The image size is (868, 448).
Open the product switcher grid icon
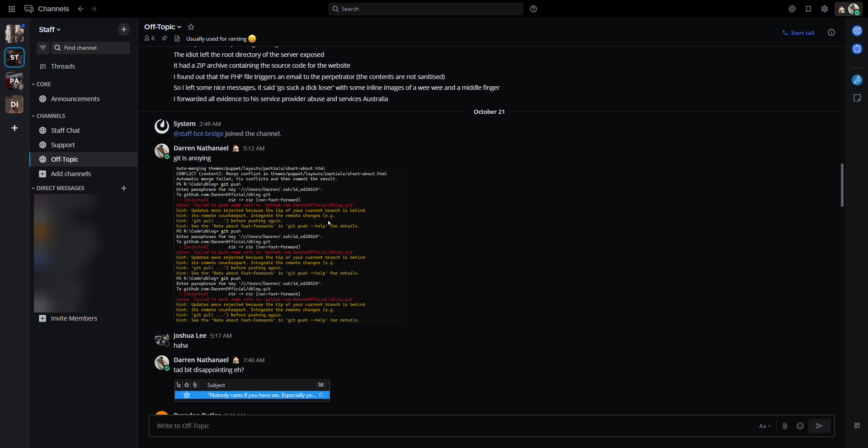pos(12,9)
